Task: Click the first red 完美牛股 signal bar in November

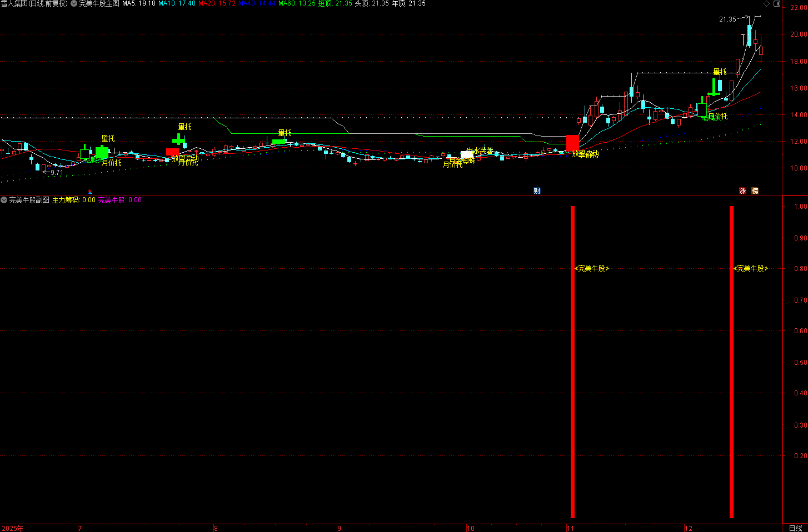Action: click(572, 362)
